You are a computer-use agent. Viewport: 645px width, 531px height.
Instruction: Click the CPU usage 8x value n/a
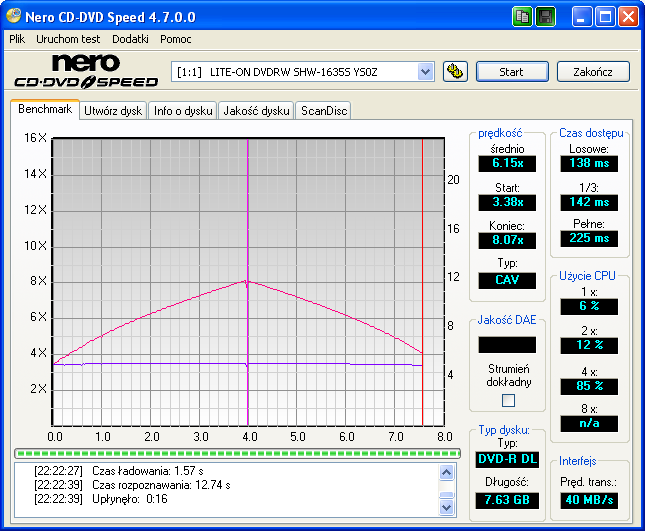pos(589,423)
